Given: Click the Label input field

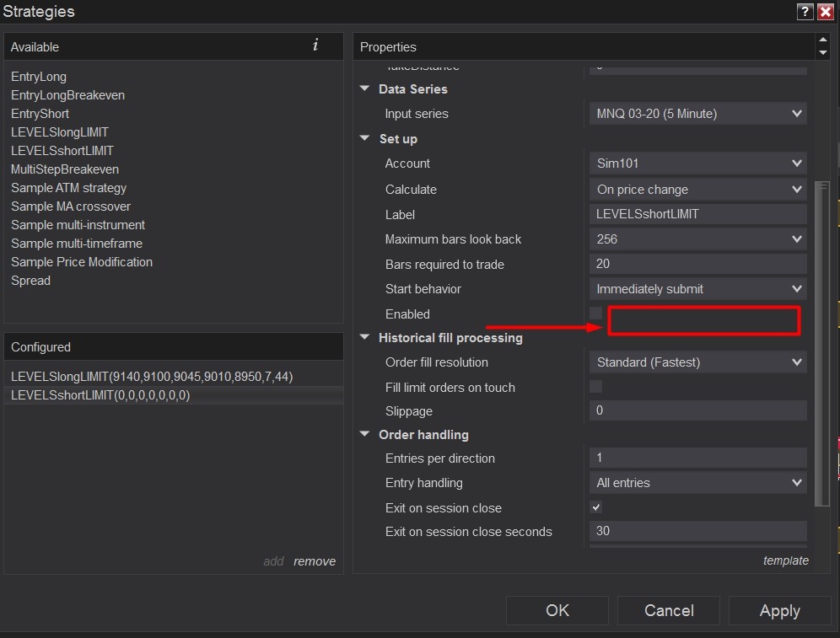Looking at the screenshot, I should coord(698,214).
